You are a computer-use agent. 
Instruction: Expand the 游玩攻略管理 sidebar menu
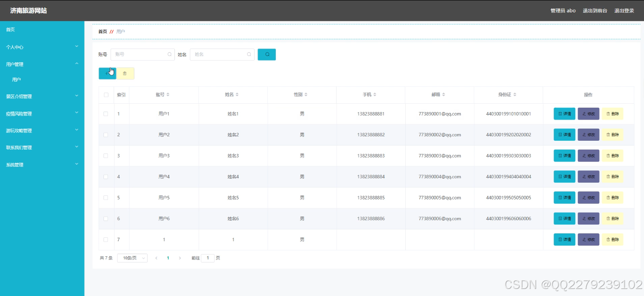pyautogui.click(x=42, y=131)
